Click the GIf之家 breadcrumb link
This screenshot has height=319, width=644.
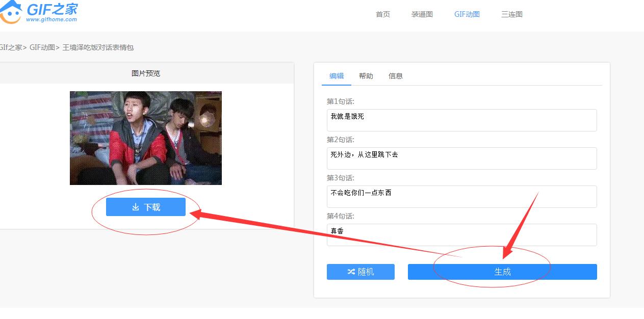pyautogui.click(x=10, y=47)
